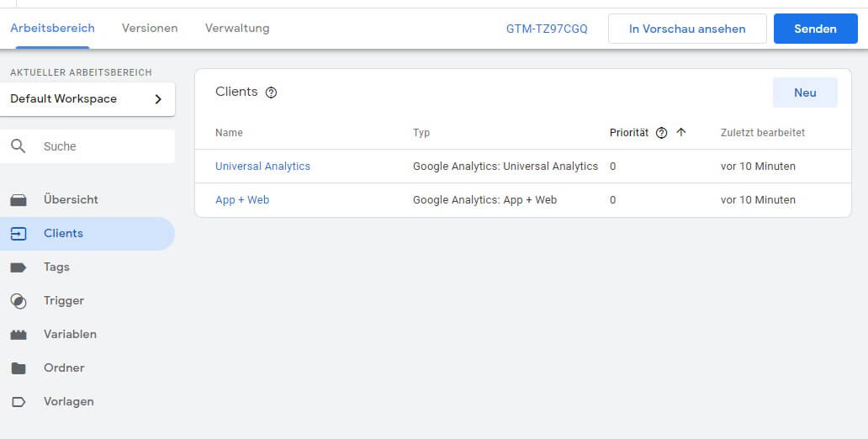Viewport: 868px width, 439px height.
Task: Switch to the Verwaltung tab
Action: 237,29
